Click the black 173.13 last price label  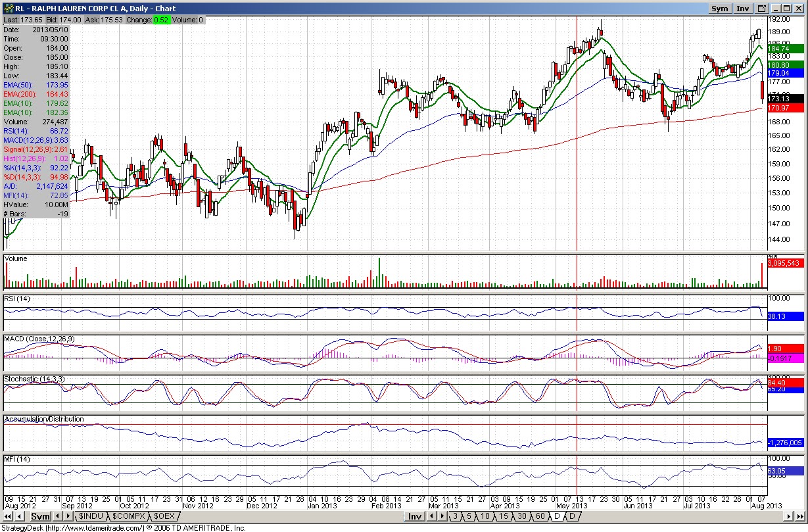(x=786, y=98)
